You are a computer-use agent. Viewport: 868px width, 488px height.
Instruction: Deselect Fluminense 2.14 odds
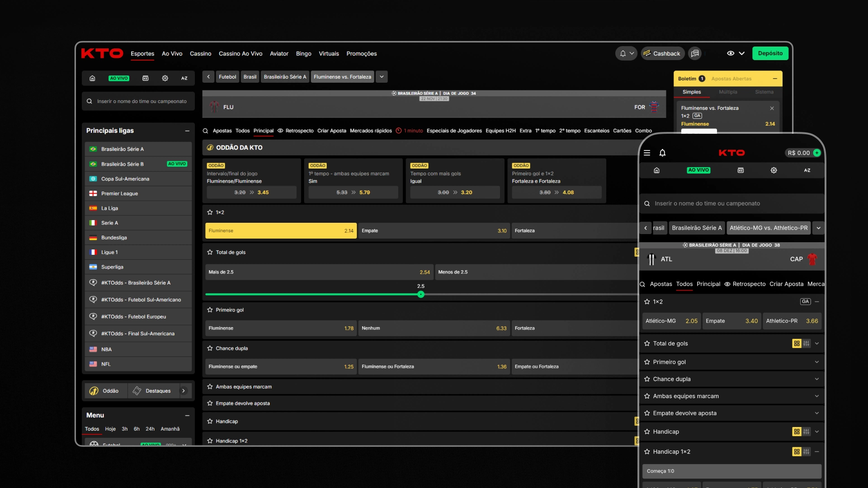[281, 231]
